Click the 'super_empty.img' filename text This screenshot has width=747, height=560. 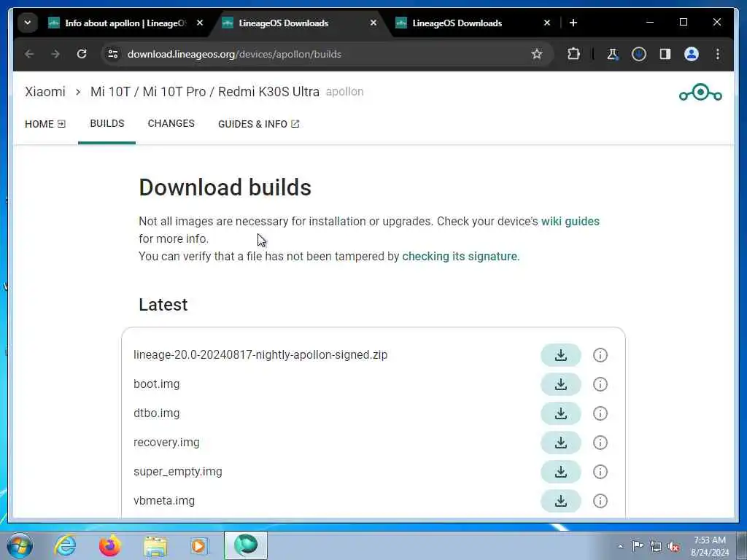coord(178,472)
